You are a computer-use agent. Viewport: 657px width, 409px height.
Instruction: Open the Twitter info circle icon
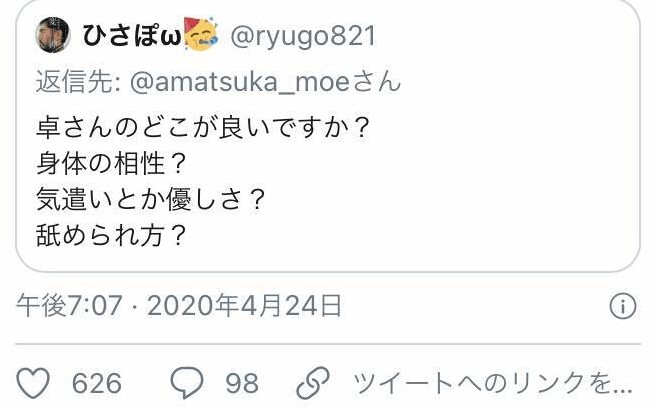click(623, 305)
